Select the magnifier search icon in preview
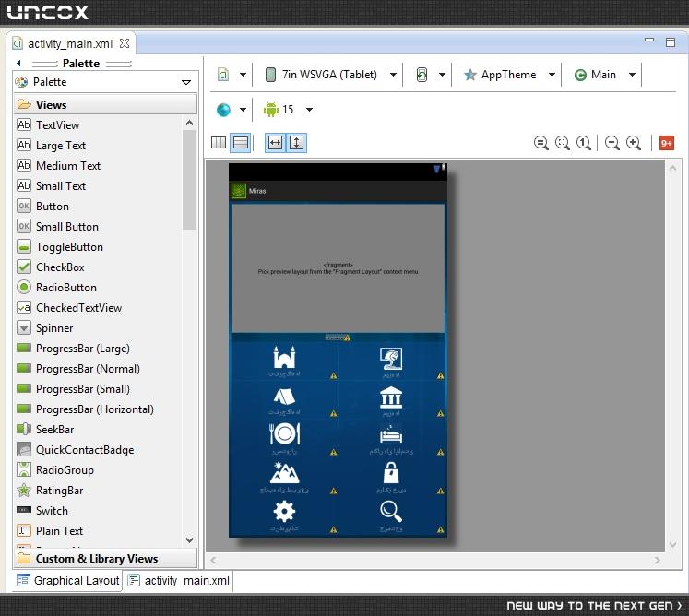689x616 pixels. coord(391,512)
